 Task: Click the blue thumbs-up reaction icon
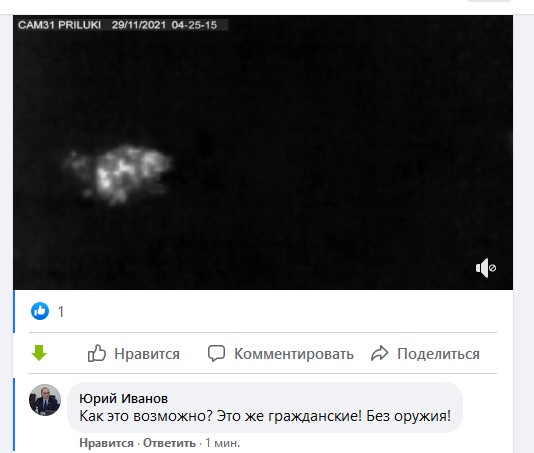tap(40, 311)
